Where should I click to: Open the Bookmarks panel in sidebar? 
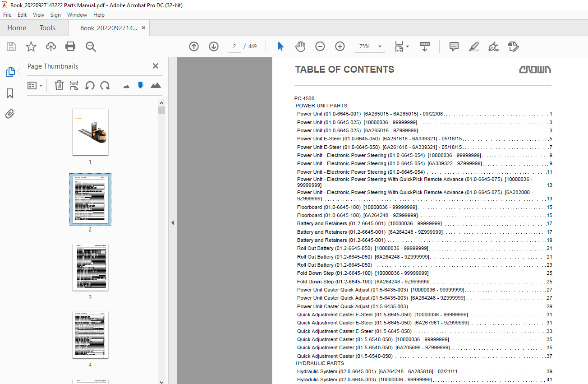point(10,93)
